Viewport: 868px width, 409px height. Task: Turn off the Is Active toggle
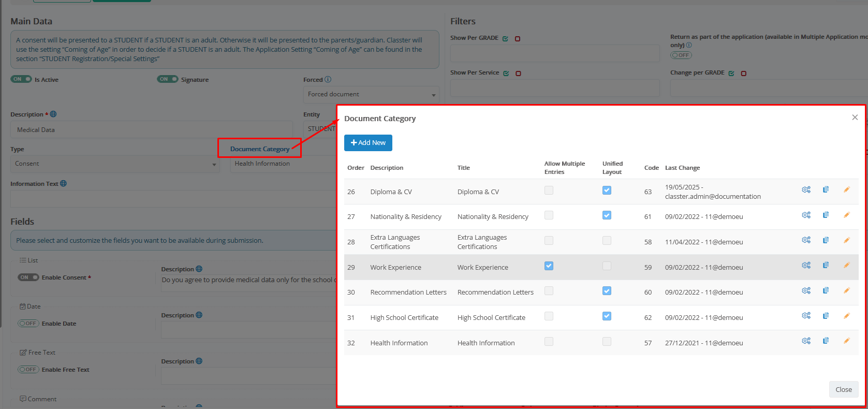[x=21, y=79]
